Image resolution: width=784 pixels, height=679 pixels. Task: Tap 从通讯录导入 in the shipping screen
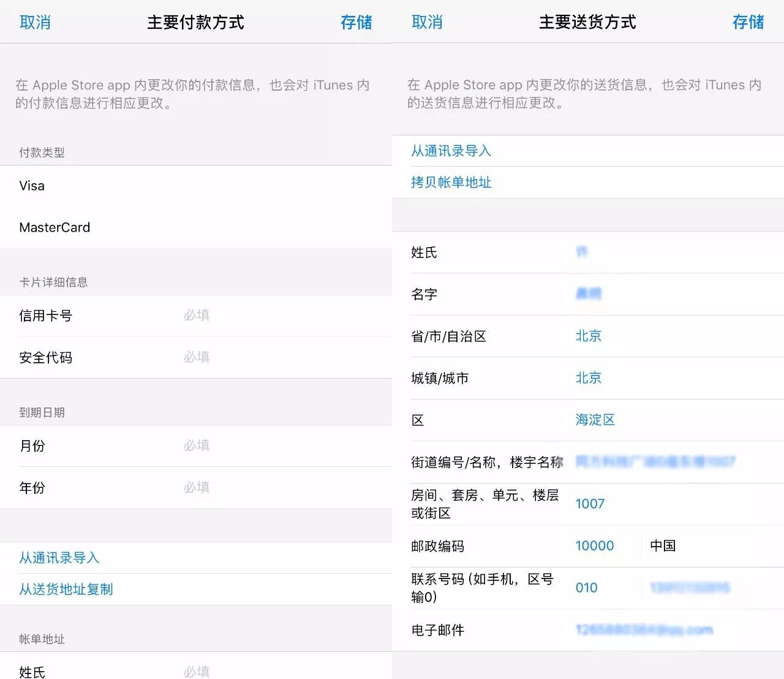coord(451,151)
